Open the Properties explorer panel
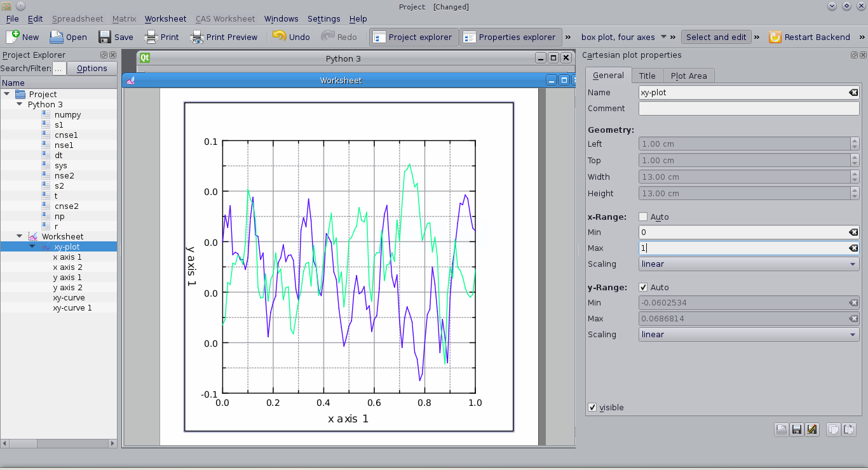868x470 pixels. point(510,37)
